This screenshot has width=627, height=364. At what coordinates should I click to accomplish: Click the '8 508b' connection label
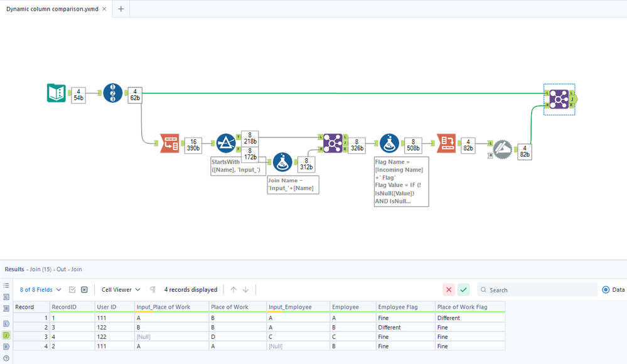click(413, 145)
